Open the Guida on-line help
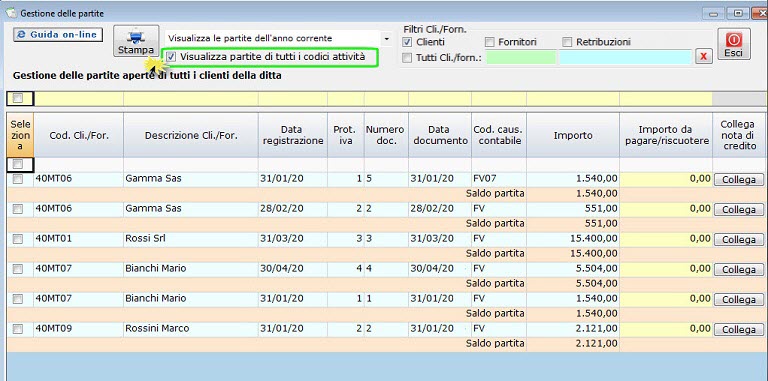Viewport: 768px width, 381px height. coord(58,35)
